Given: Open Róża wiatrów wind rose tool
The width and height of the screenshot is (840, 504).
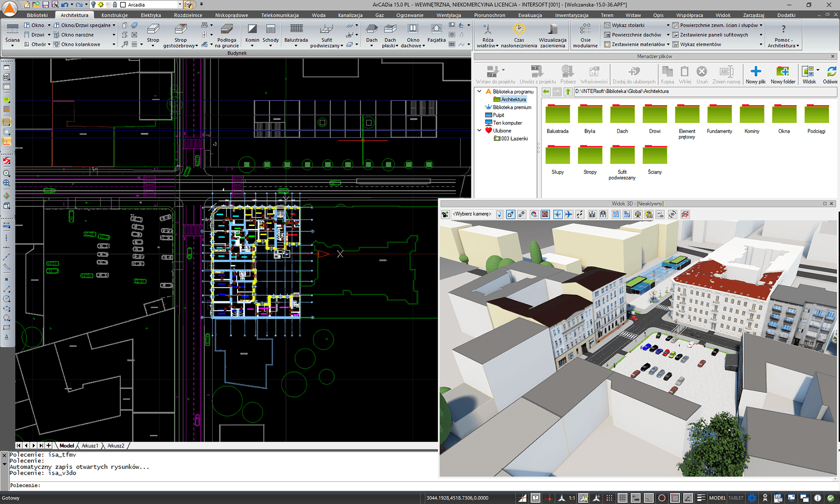Looking at the screenshot, I should tap(488, 35).
